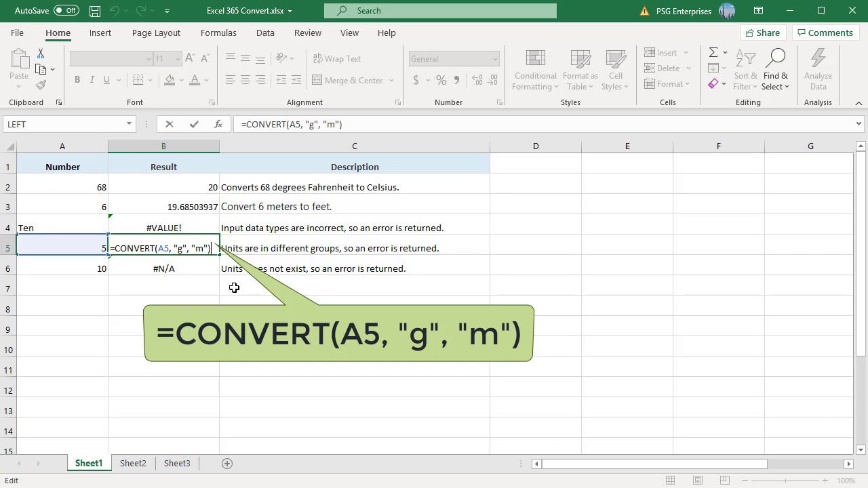Open Find & Select

[x=776, y=70]
